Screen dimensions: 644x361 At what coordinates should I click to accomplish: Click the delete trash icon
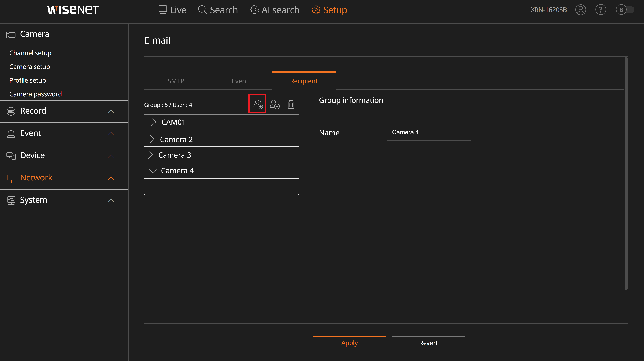(291, 104)
